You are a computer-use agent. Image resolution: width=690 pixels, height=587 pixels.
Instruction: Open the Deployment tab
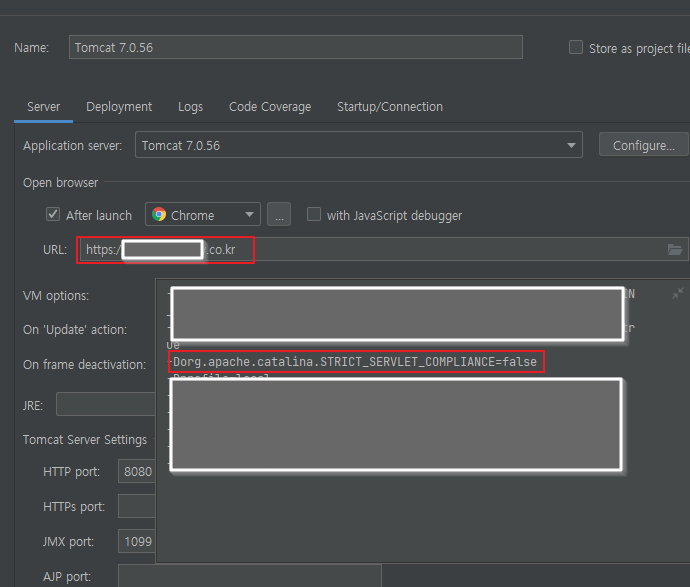[x=119, y=107]
